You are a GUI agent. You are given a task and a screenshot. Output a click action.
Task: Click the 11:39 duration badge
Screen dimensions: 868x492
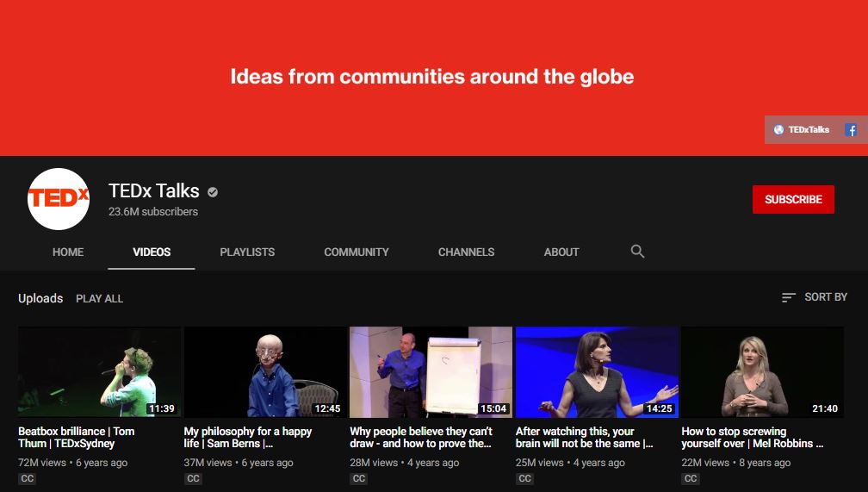(x=162, y=409)
